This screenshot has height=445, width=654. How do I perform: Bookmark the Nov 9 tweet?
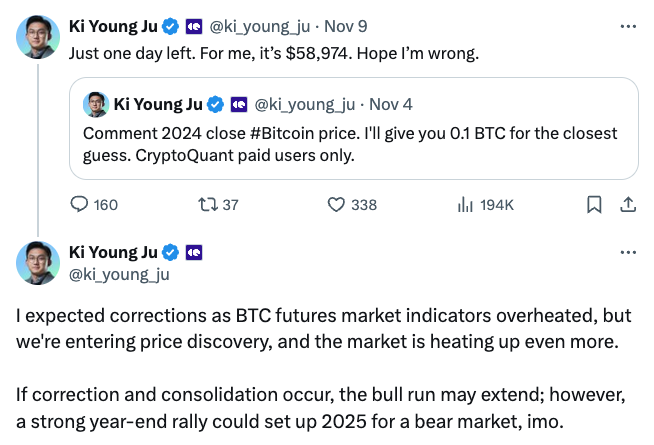point(593,205)
